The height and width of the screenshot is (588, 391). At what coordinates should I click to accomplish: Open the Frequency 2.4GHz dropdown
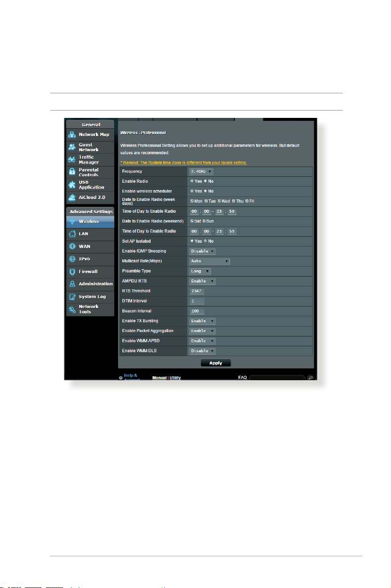[x=201, y=171]
